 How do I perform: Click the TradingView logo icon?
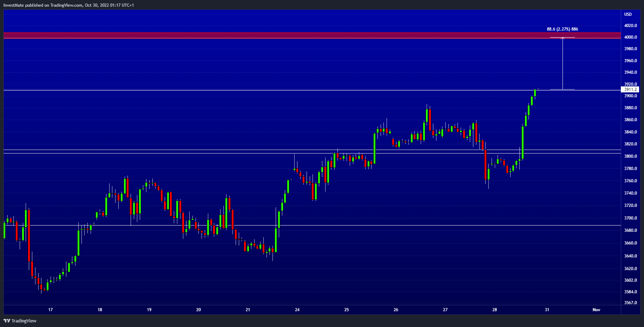(x=7, y=321)
